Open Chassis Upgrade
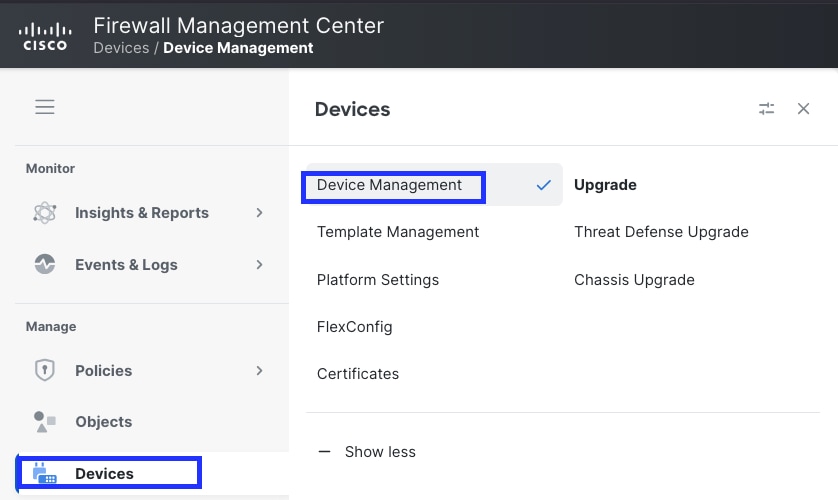This screenshot has width=838, height=500. (x=634, y=280)
